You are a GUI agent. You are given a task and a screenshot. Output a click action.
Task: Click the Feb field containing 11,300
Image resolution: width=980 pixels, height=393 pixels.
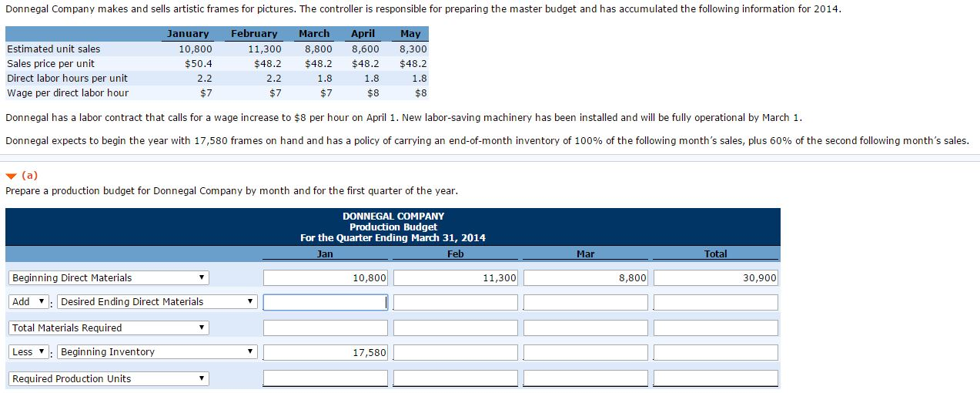(456, 278)
